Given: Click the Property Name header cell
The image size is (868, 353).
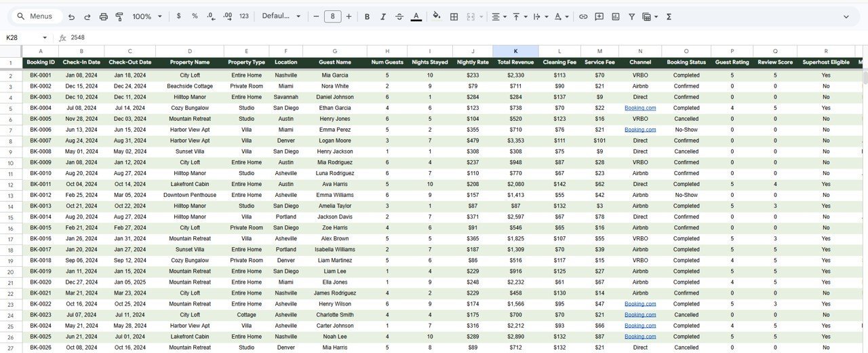Looking at the screenshot, I should (x=190, y=62).
